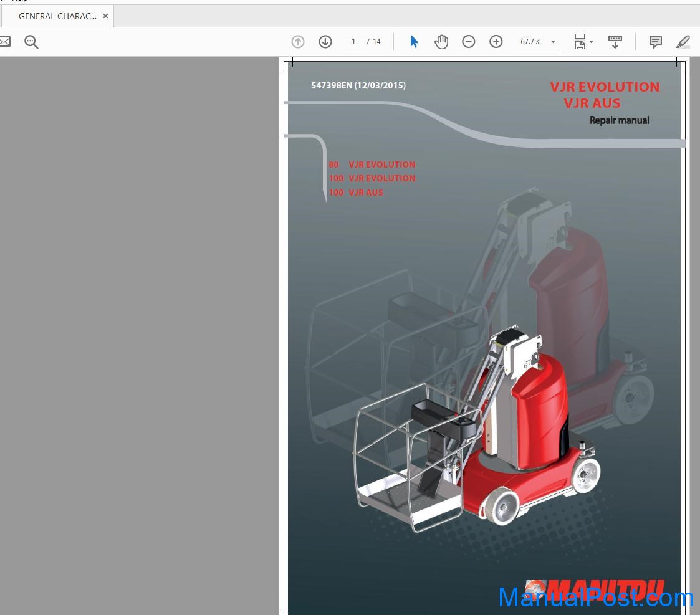Choose the Selection arrow tool
This screenshot has width=700, height=615.
414,42
